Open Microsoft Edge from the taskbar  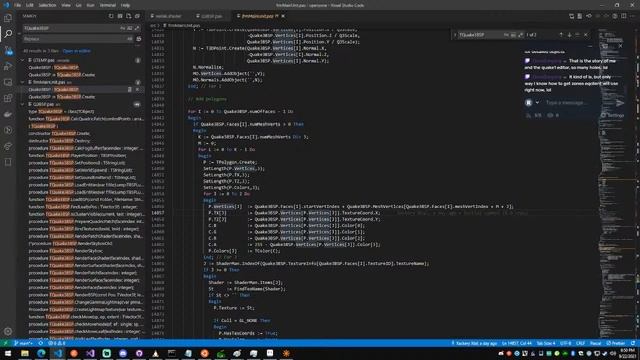coord(41,353)
